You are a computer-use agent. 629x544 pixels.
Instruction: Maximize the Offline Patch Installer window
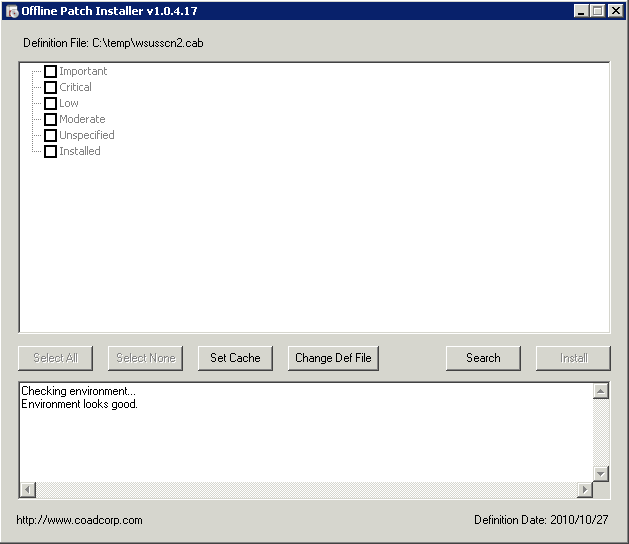click(x=597, y=11)
